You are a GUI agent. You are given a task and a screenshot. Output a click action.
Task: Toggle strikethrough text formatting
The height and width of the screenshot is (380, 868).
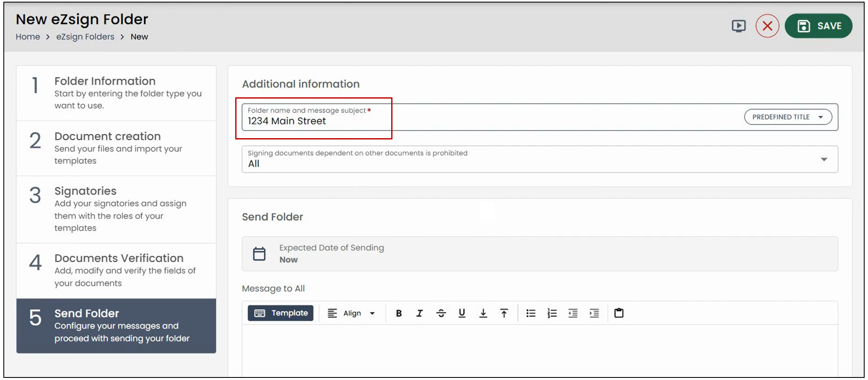[x=441, y=313]
